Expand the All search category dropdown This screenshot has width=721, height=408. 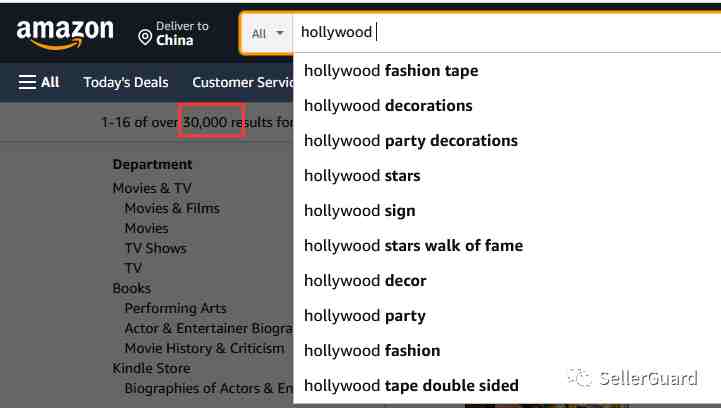267,33
